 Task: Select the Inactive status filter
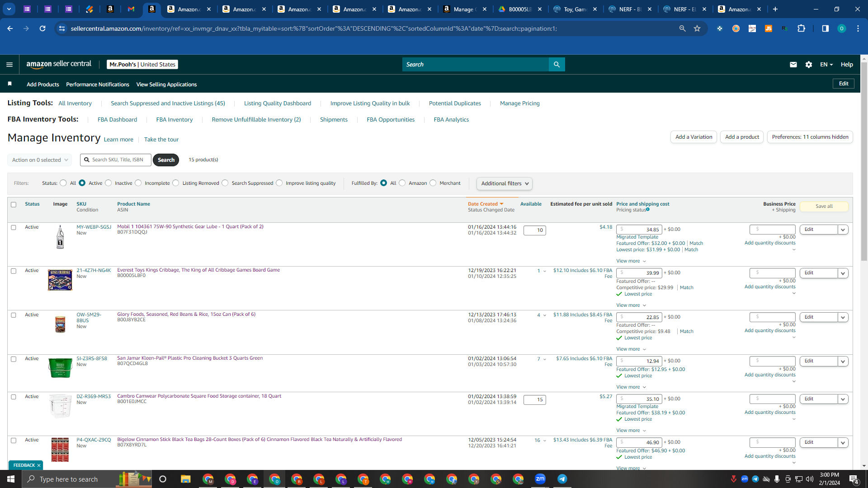coord(108,183)
